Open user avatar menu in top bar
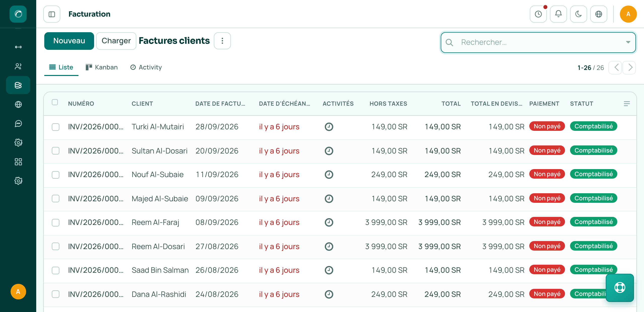The image size is (644, 312). pyautogui.click(x=628, y=14)
